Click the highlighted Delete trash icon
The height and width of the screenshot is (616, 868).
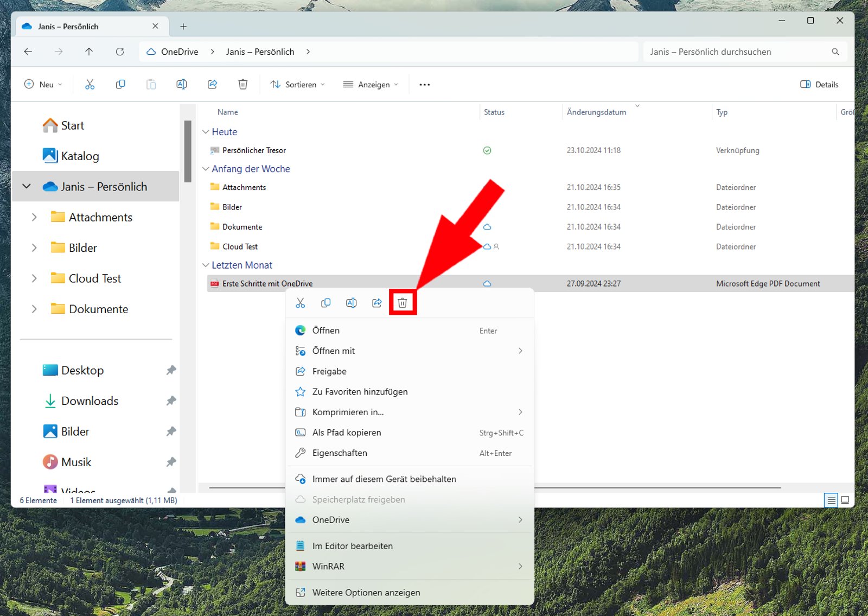(401, 302)
